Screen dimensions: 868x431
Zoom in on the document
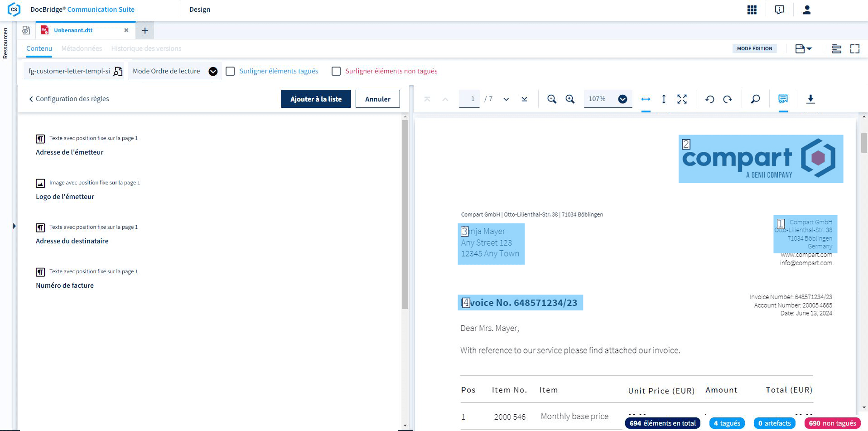click(570, 99)
